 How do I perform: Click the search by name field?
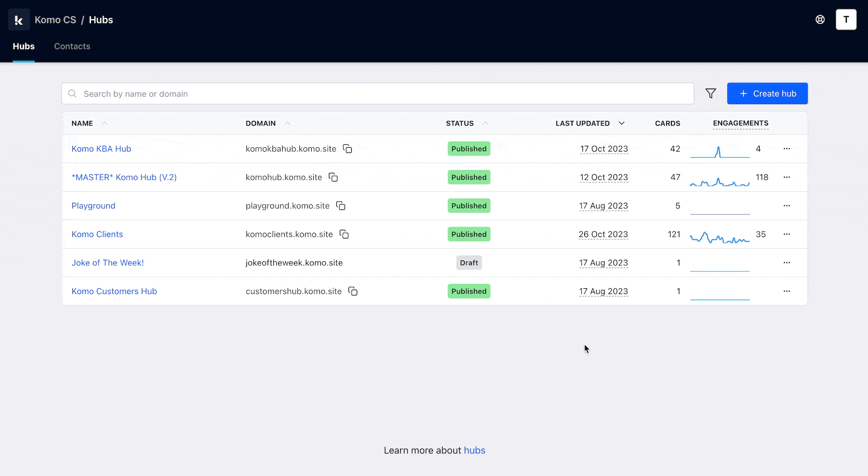pos(378,94)
